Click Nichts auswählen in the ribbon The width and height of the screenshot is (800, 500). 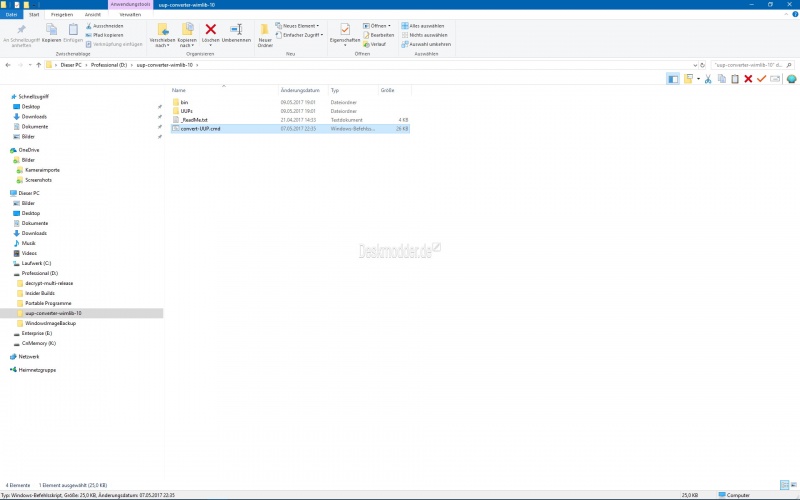[424, 35]
